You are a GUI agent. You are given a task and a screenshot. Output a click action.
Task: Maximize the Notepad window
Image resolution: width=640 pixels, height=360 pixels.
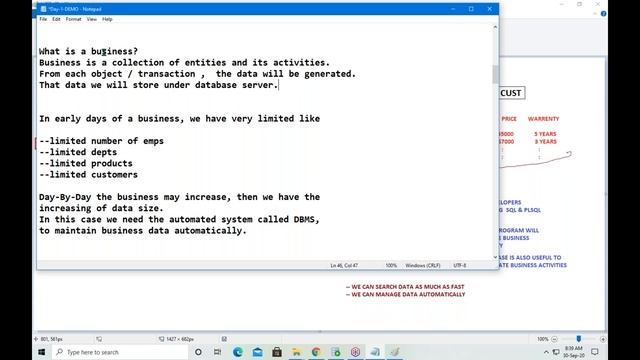coord(471,9)
